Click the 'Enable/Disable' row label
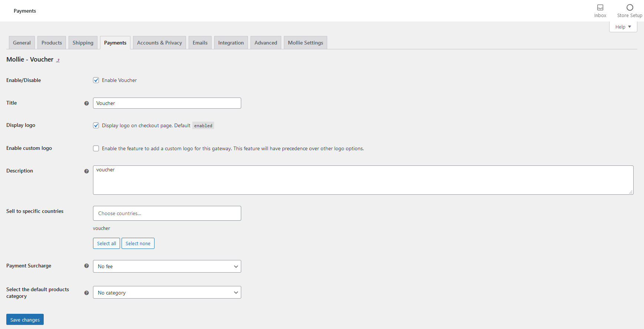The width and height of the screenshot is (644, 329). [x=24, y=80]
